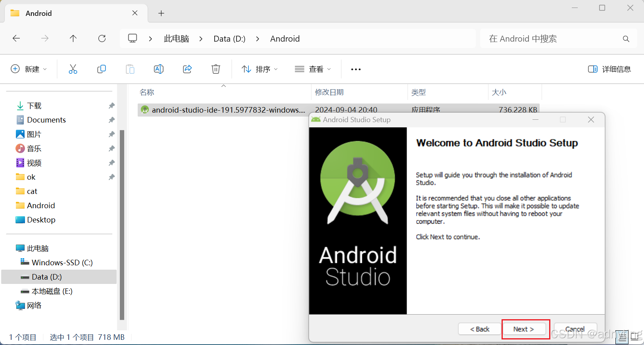Go back in File Explorer
Image resolution: width=644 pixels, height=345 pixels.
[x=16, y=38]
